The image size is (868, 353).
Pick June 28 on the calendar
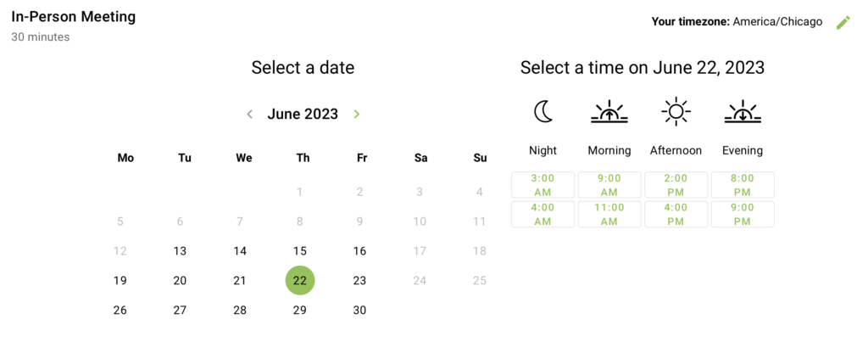click(x=240, y=311)
